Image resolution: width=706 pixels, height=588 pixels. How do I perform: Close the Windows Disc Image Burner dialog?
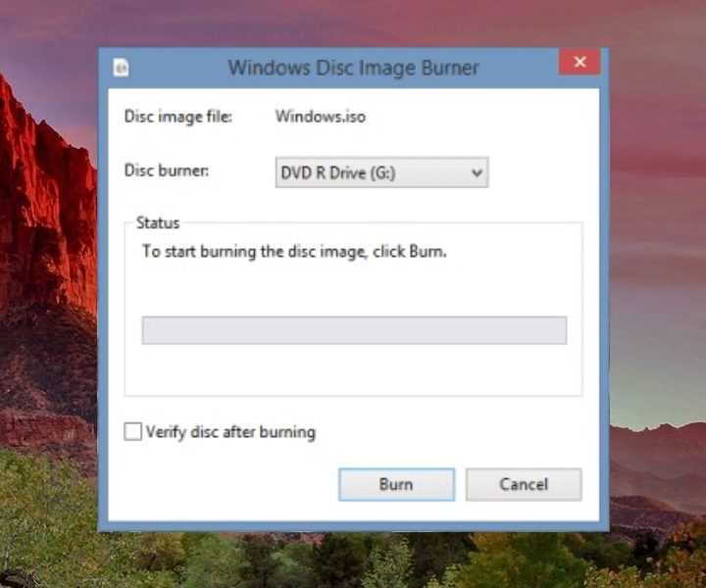click(580, 62)
